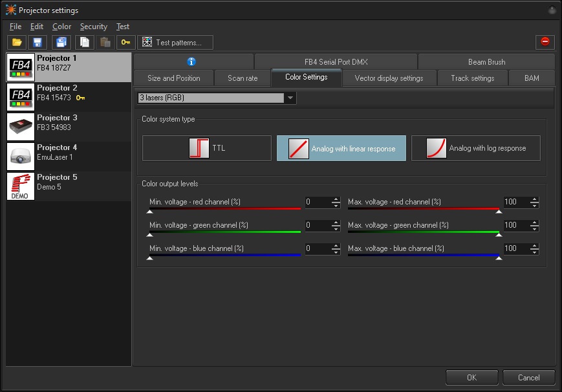
Task: Click the red stop icon at top right
Action: coord(545,42)
